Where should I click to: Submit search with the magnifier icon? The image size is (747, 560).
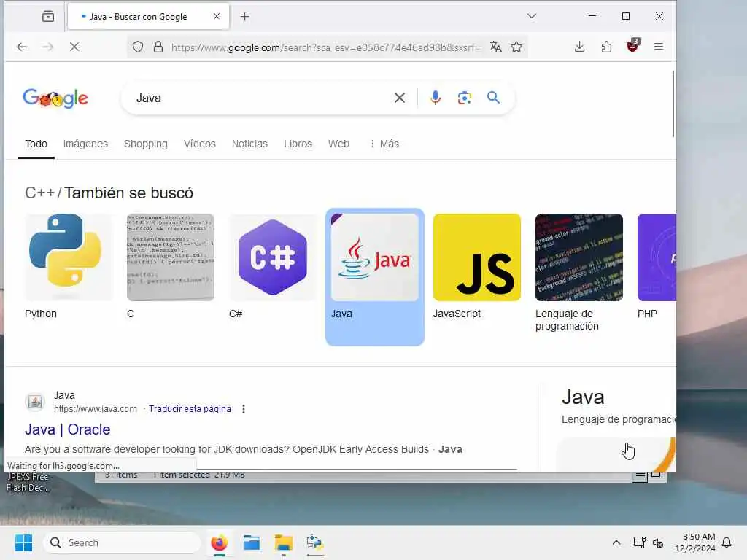coord(494,98)
